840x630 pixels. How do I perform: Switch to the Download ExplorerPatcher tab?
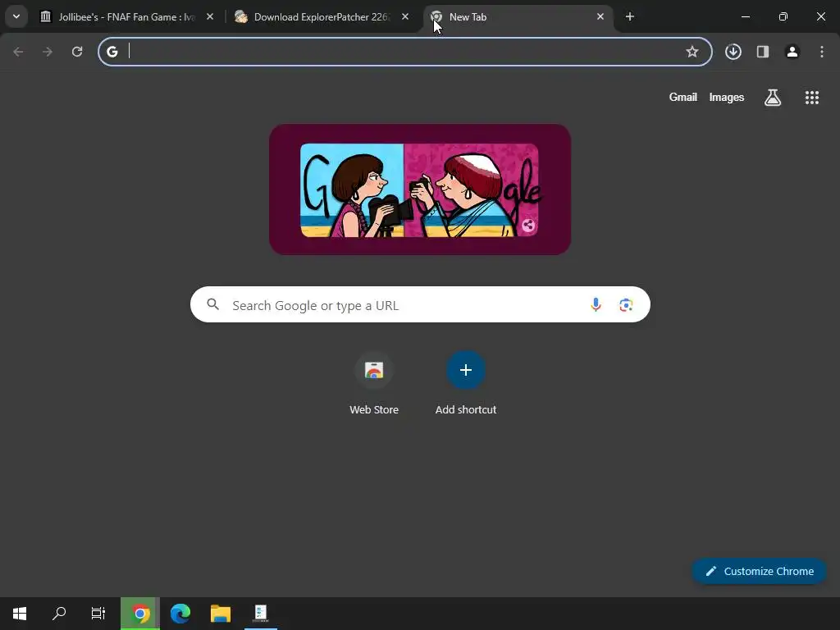tap(323, 16)
